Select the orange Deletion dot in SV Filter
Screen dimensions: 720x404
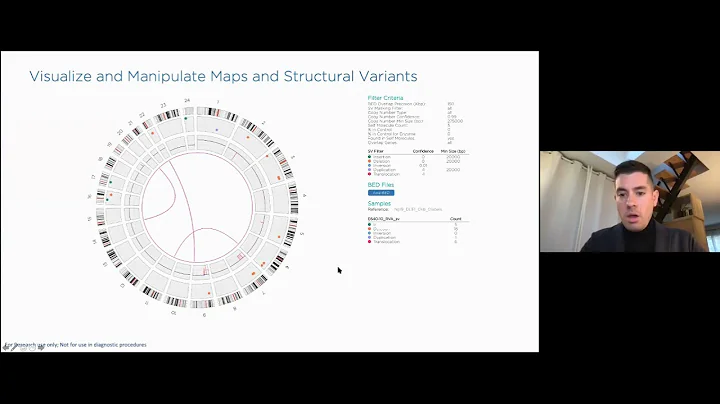[369, 161]
